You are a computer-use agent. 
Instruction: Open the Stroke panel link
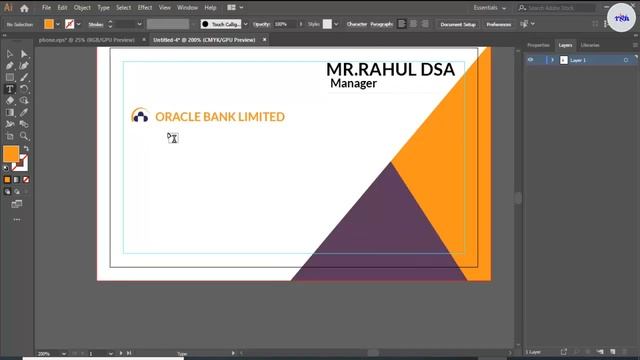coord(96,24)
